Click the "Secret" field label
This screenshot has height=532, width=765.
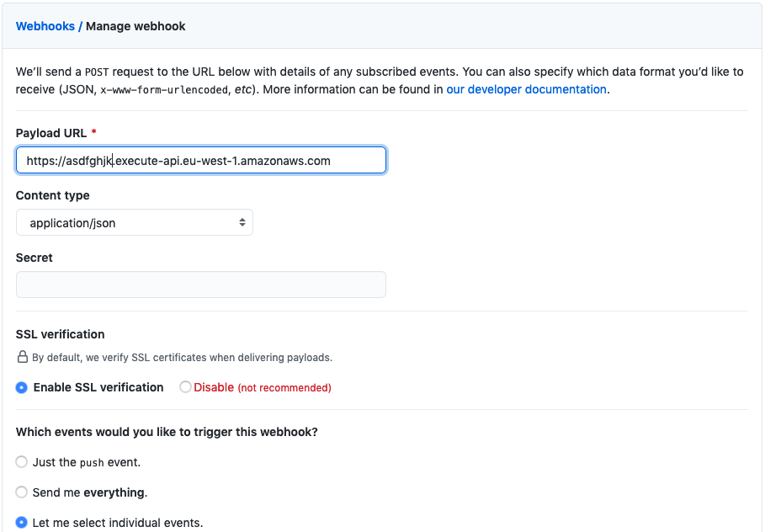[34, 257]
